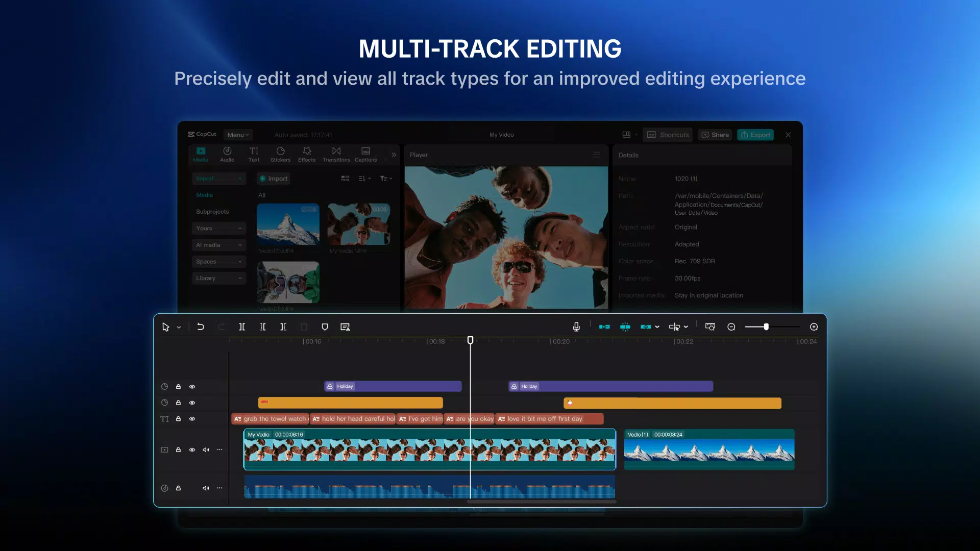Open the Menu dropdown

tap(238, 135)
